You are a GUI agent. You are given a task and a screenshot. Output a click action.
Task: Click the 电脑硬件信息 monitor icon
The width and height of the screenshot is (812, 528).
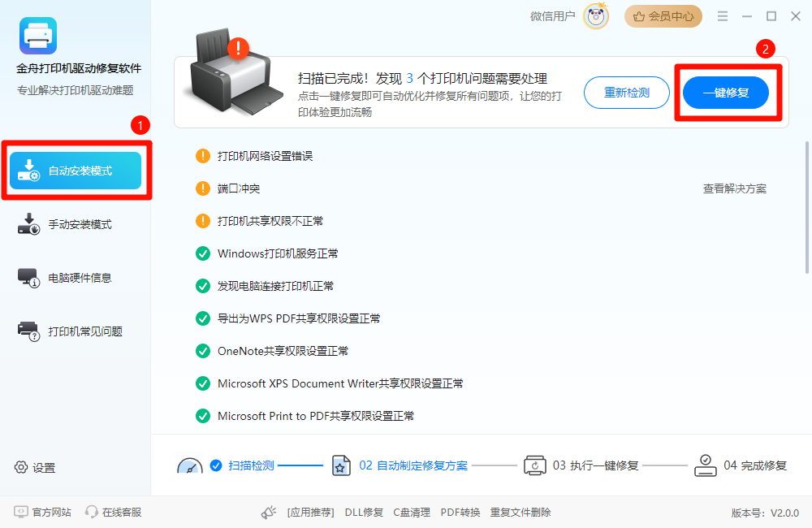(x=28, y=278)
